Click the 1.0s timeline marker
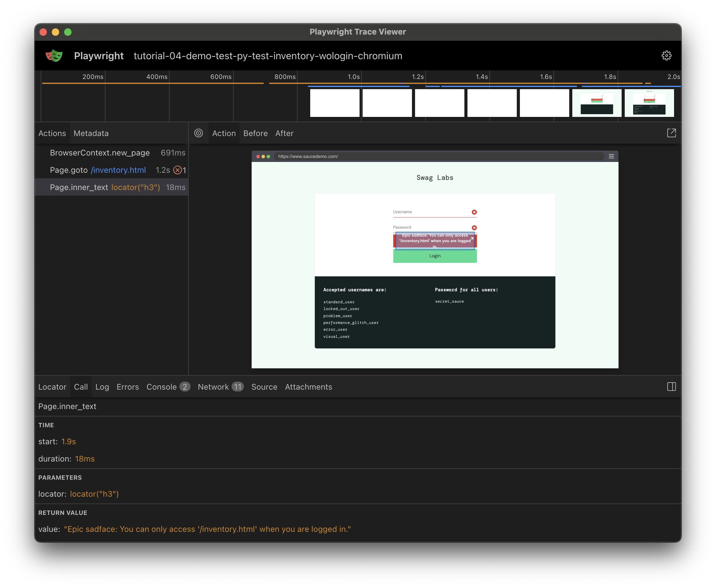Screen dimensions: 716x588 coord(354,77)
